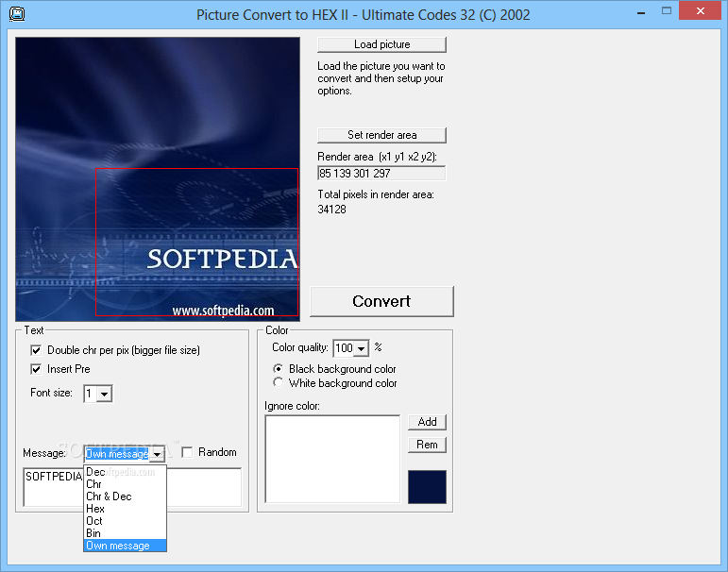Select White background color radio
728x572 pixels.
(x=278, y=382)
